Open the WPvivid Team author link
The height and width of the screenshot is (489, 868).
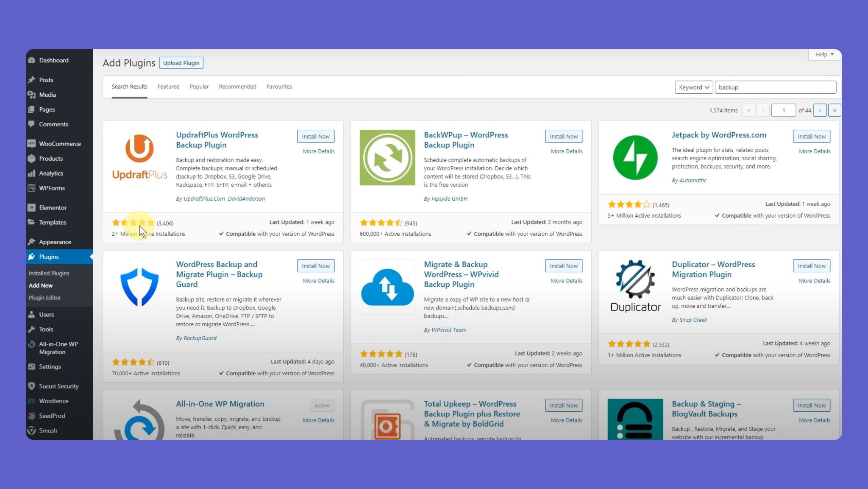(449, 330)
